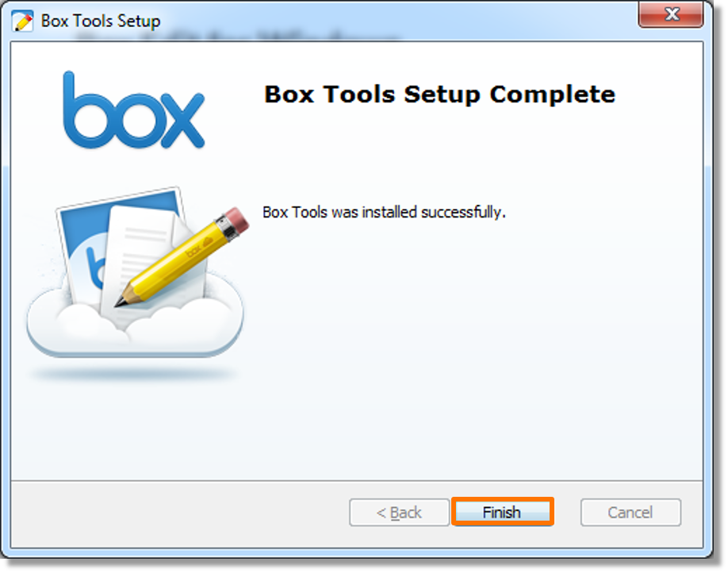Click the installed successfully message text
The width and height of the screenshot is (728, 573).
pos(384,213)
